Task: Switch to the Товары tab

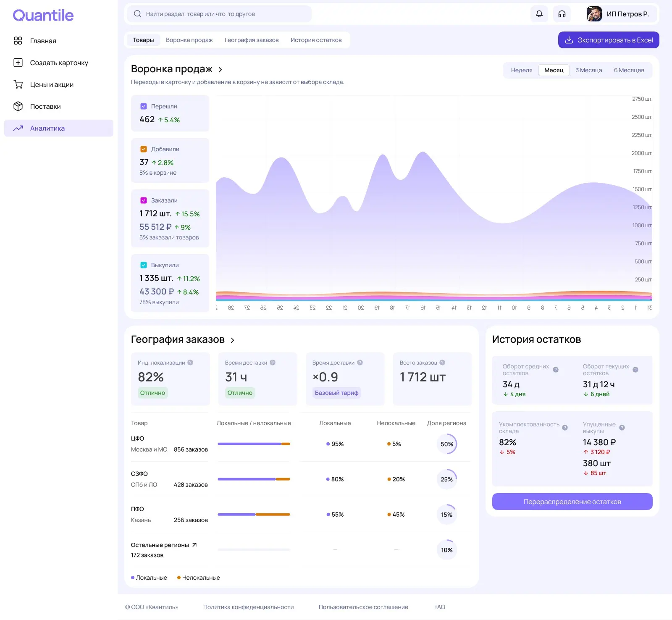Action: [143, 40]
